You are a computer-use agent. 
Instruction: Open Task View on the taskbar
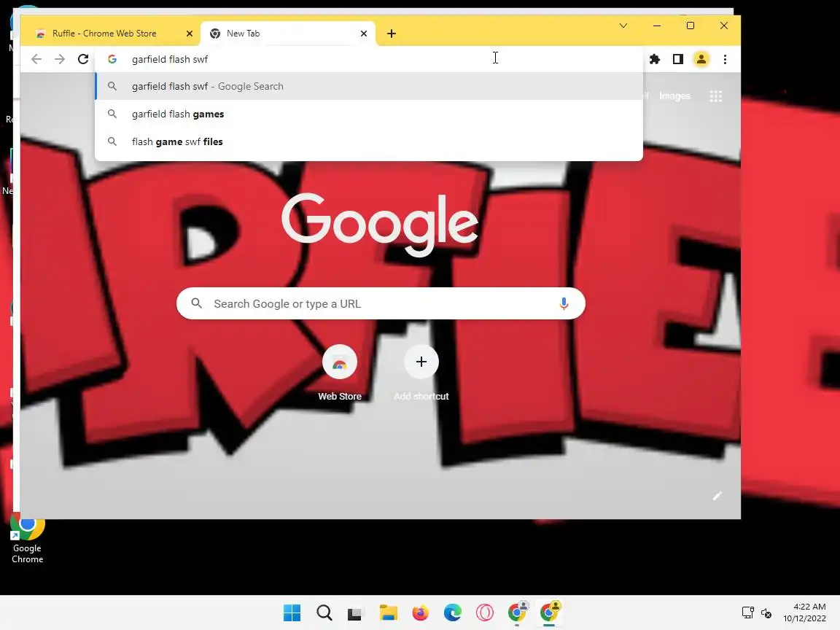click(x=354, y=612)
